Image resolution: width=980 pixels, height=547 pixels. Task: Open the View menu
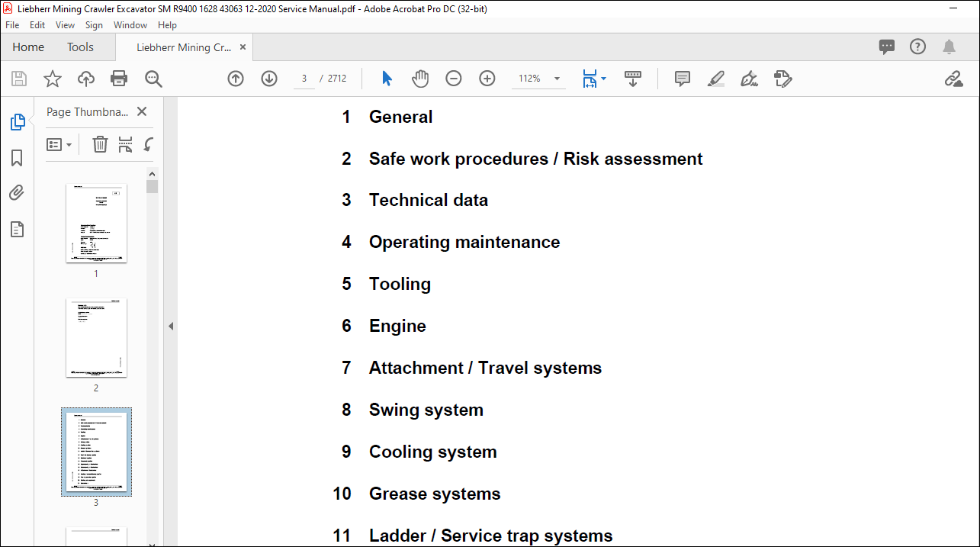(66, 25)
